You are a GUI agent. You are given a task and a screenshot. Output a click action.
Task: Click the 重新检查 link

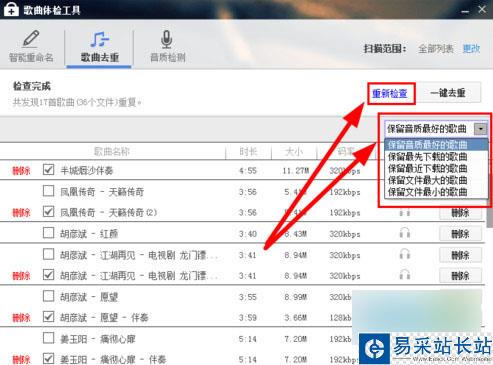[390, 93]
